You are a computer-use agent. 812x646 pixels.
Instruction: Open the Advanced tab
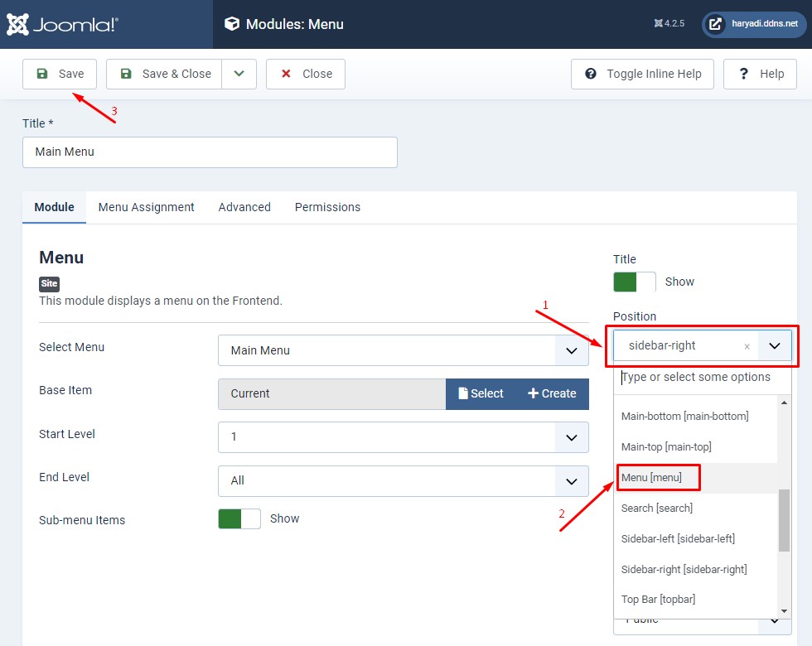point(244,207)
